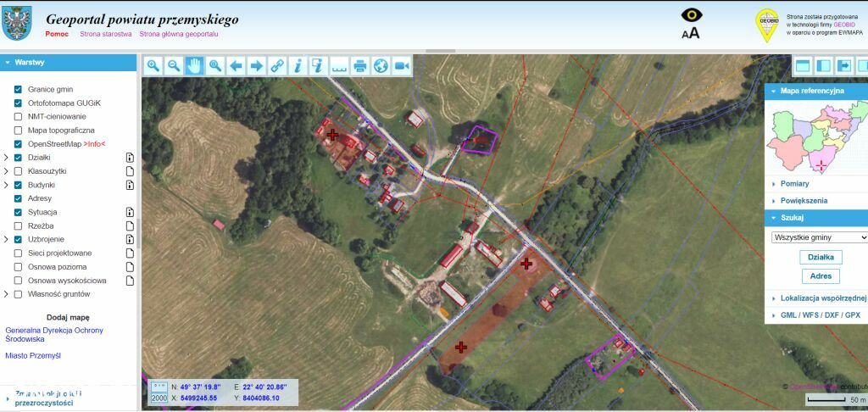Select the info identify tool
The height and width of the screenshot is (412, 868).
point(298,66)
